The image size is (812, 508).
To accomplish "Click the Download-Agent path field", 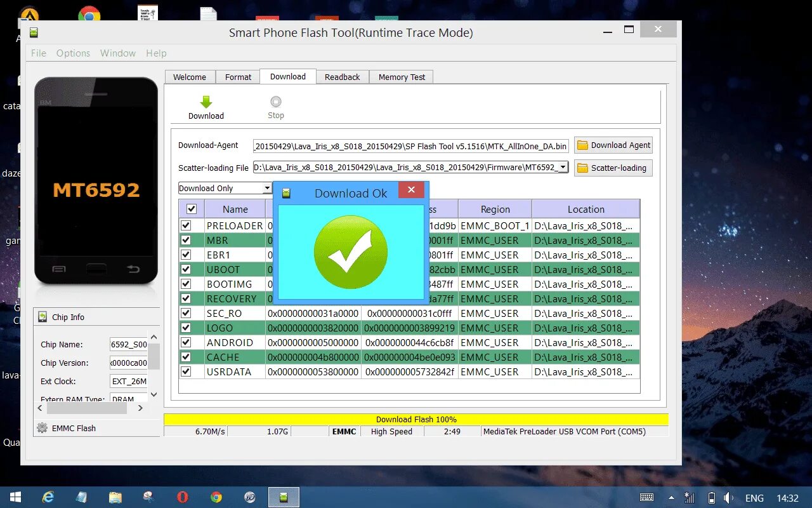I will click(411, 146).
